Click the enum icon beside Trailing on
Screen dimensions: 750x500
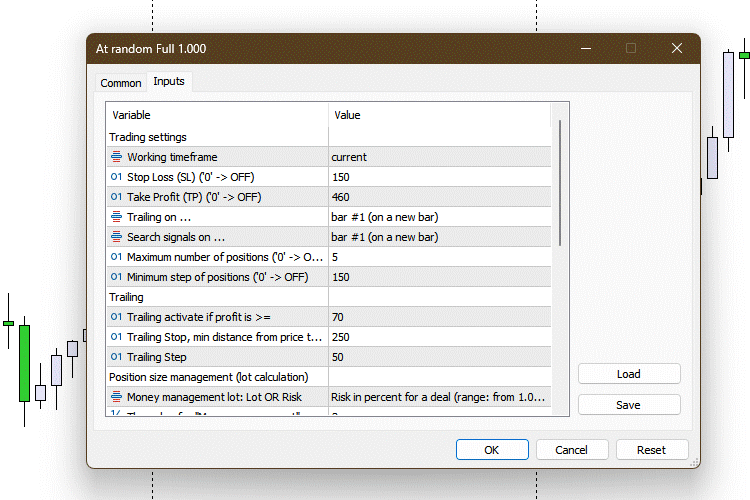point(116,217)
